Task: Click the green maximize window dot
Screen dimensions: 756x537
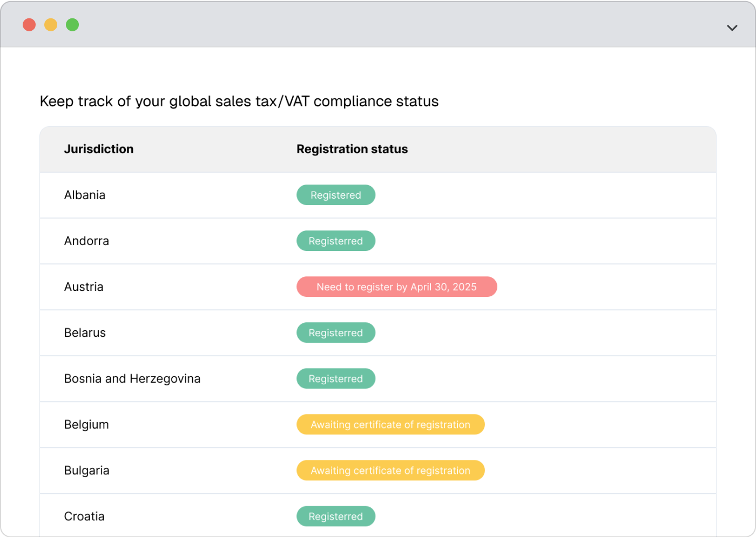Action: 72,25
